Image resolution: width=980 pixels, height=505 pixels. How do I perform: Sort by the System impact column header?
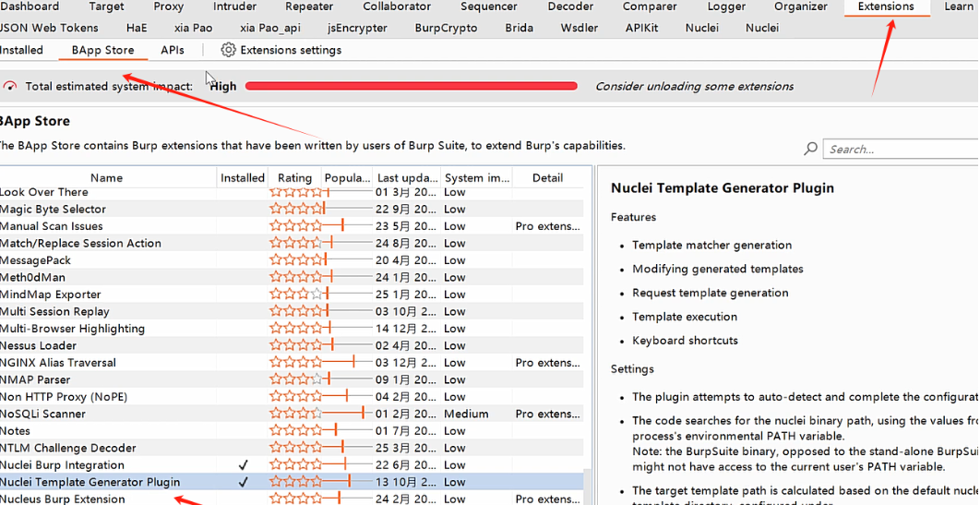tap(477, 177)
